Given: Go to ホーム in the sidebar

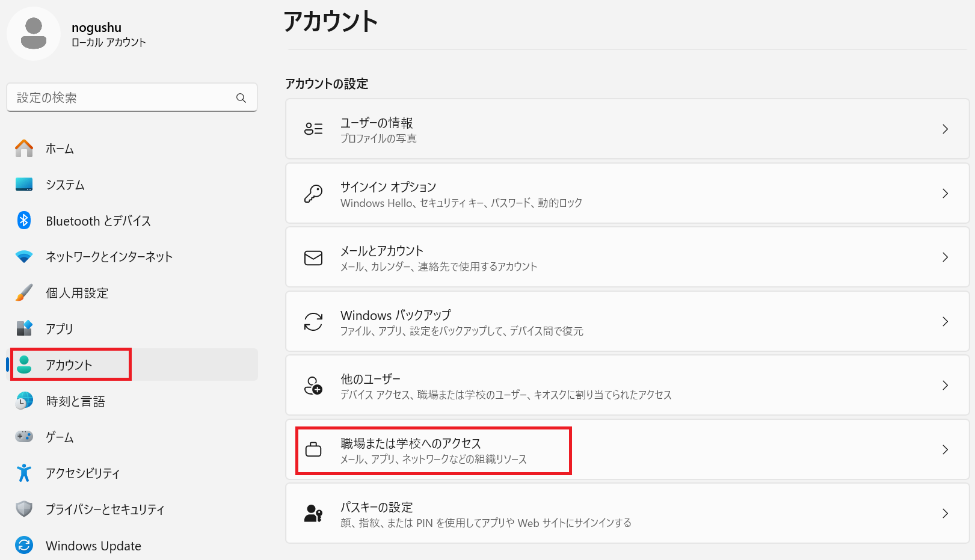Looking at the screenshot, I should click(x=132, y=148).
